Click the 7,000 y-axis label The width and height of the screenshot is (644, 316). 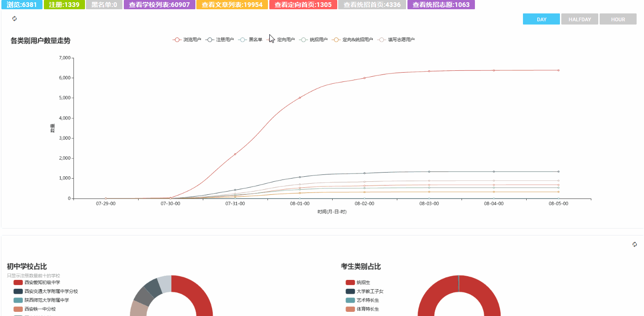65,58
